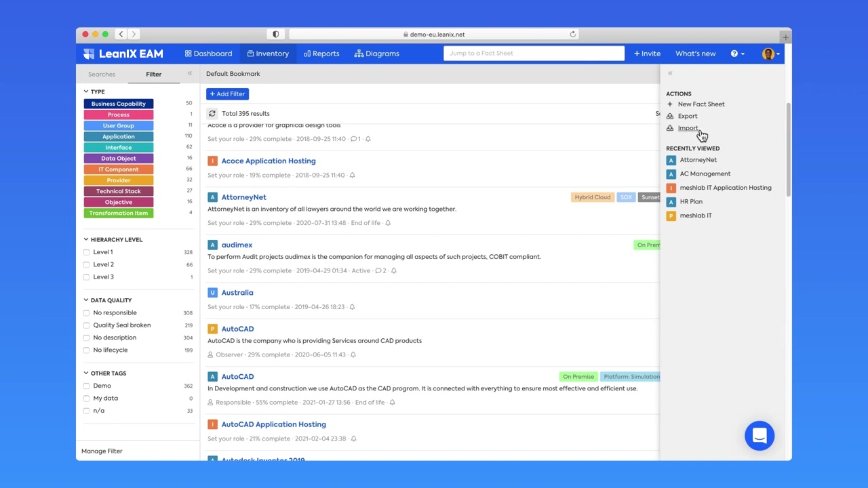Collapse the left filter sidebar
Screen dimensions: 868x488
pyautogui.click(x=190, y=73)
